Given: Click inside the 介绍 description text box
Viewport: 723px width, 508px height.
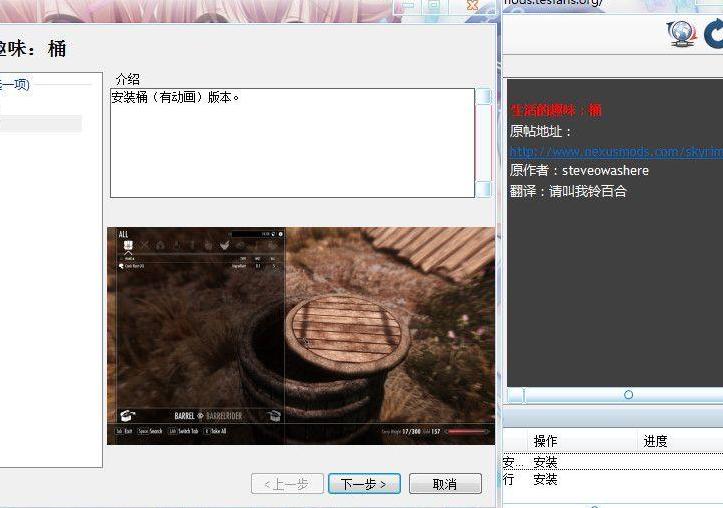Looking at the screenshot, I should pyautogui.click(x=292, y=143).
